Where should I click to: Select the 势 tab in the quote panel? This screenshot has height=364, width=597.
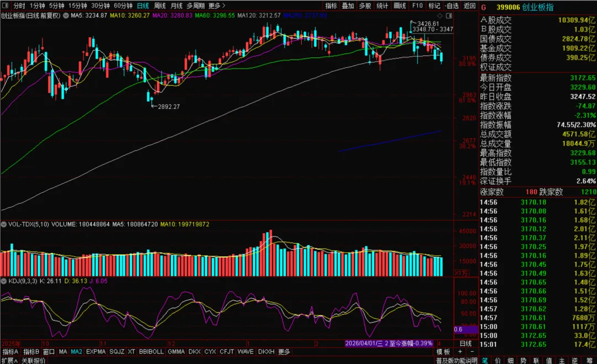[523, 360]
